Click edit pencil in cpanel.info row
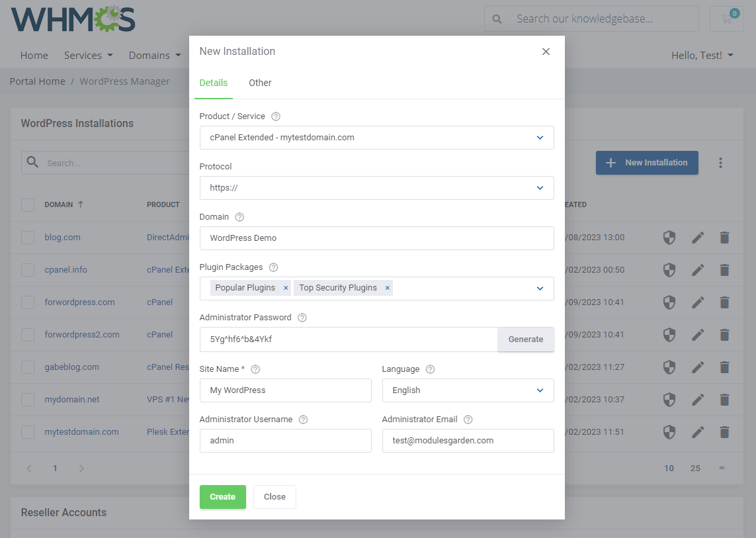Screen dimensions: 756x538 click(698, 270)
